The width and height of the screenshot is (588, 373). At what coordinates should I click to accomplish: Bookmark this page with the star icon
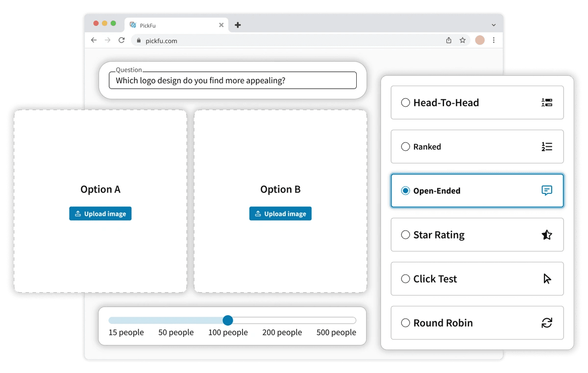click(x=463, y=41)
